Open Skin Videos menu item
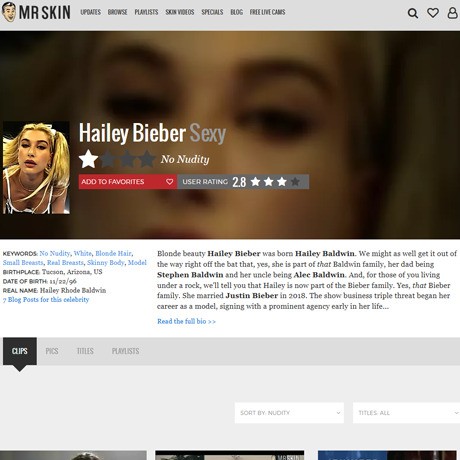The width and height of the screenshot is (460, 460). (x=180, y=12)
